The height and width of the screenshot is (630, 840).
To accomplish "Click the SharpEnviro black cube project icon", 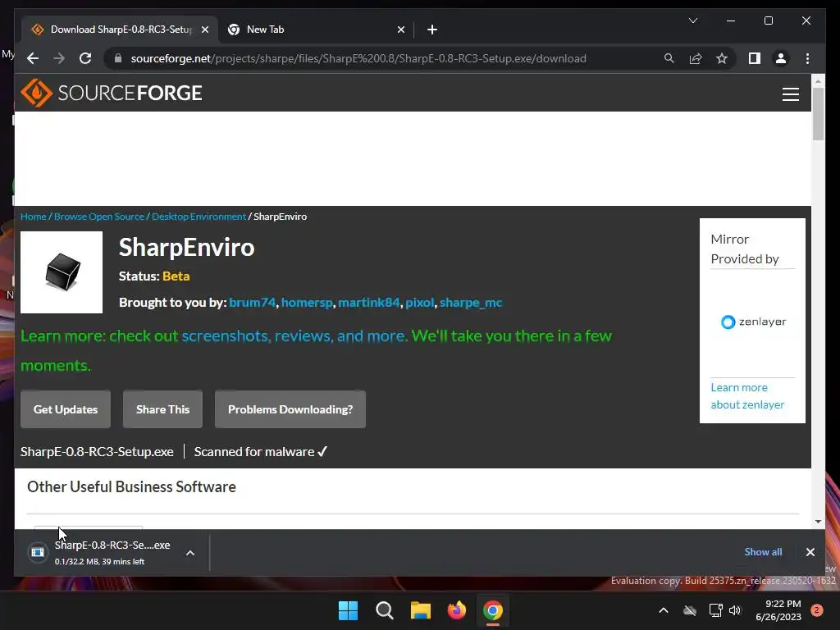I will coord(62,272).
